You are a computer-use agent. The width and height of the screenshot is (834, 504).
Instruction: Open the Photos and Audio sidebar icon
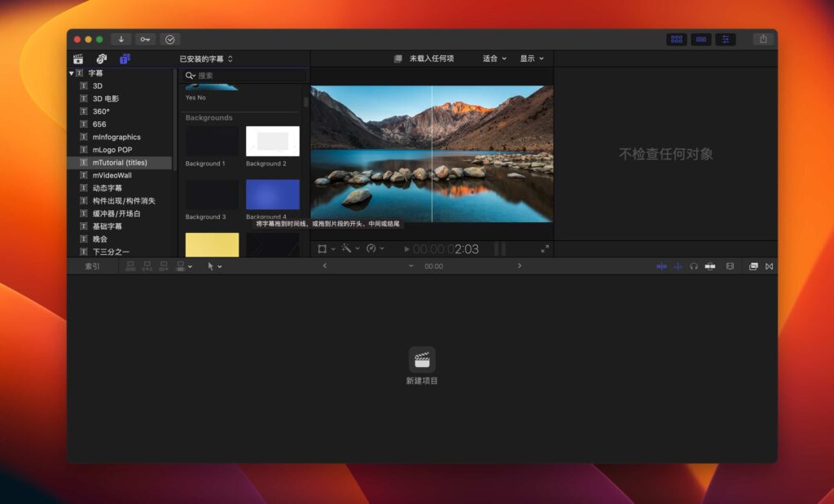pos(102,59)
